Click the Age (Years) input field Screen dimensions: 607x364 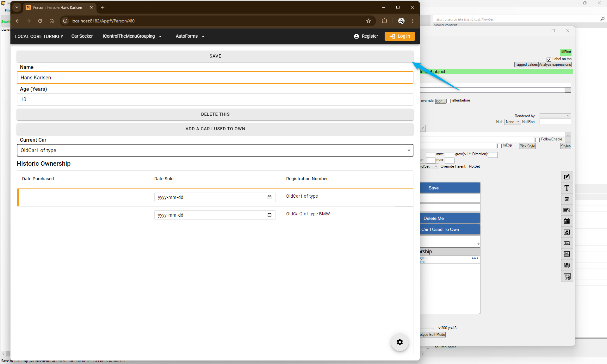(x=215, y=99)
